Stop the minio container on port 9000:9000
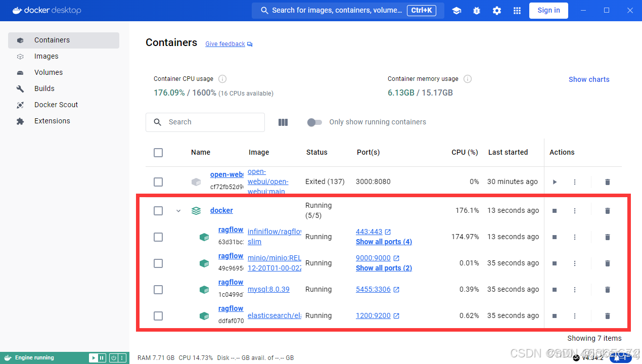Image resolution: width=642 pixels, height=364 pixels. [x=555, y=263]
